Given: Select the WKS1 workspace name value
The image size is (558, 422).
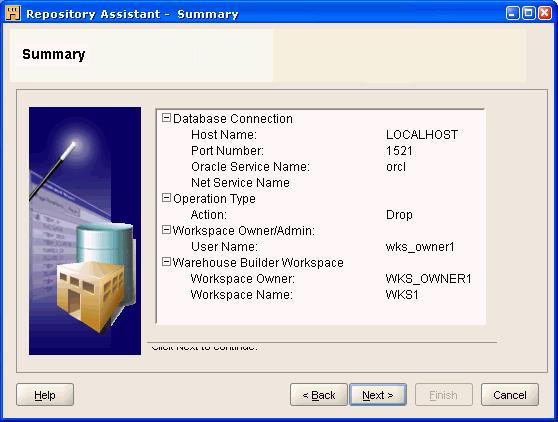Looking at the screenshot, I should tap(402, 295).
